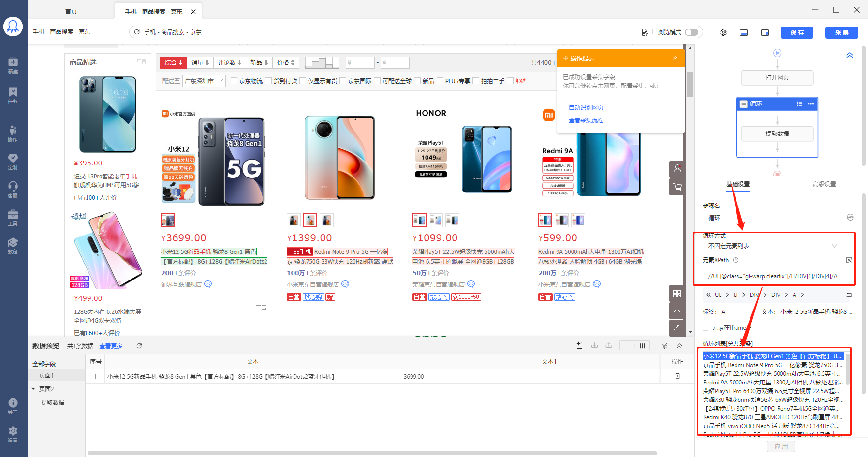The height and width of the screenshot is (457, 868).
Task: Sort products by 销量
Action: click(x=200, y=62)
